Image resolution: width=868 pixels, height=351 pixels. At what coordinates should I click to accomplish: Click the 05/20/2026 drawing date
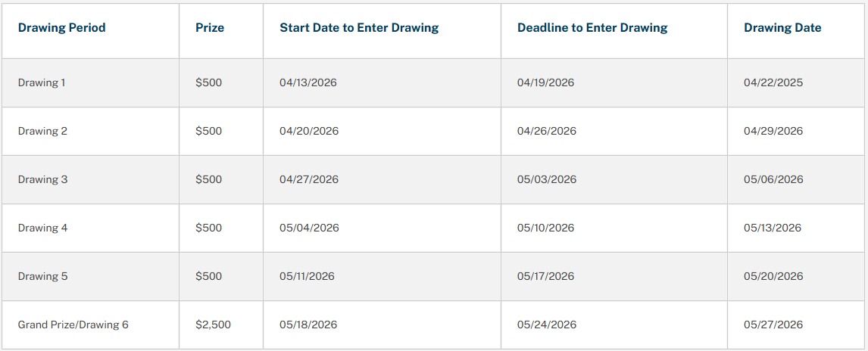coord(773,276)
